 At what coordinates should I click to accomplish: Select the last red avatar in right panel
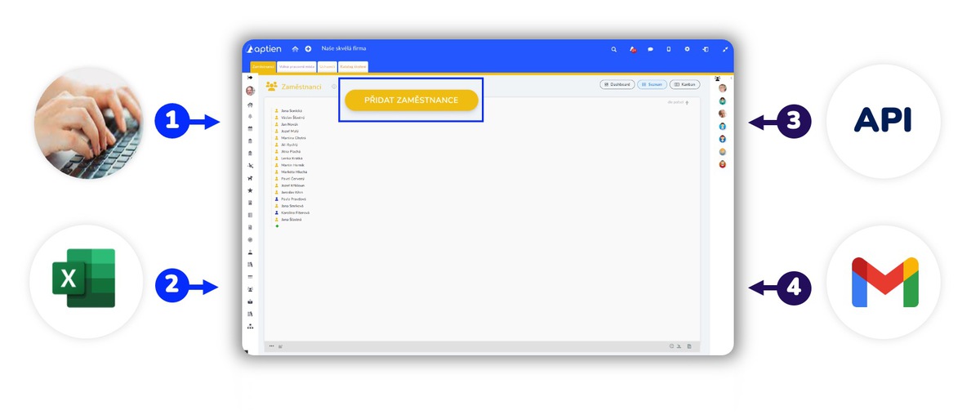[x=723, y=164]
